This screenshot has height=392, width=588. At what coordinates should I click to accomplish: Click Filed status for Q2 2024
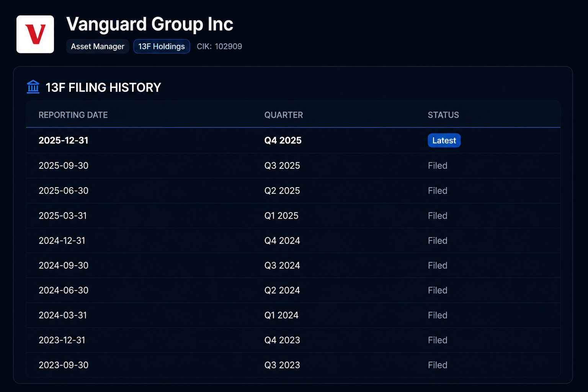click(x=438, y=290)
